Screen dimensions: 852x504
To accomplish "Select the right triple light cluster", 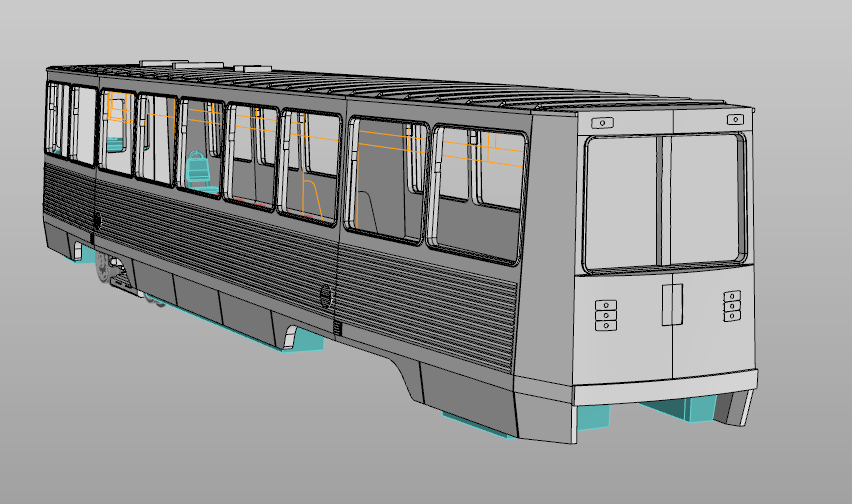I will (732, 306).
